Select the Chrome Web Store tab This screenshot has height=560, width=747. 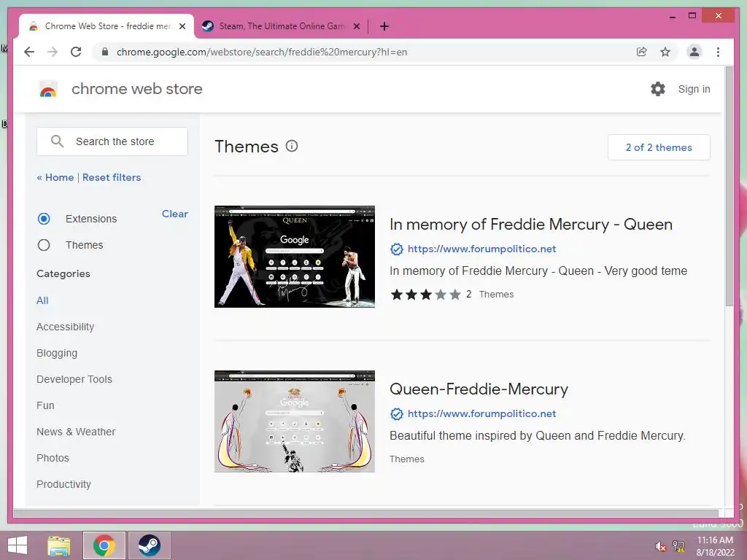107,26
